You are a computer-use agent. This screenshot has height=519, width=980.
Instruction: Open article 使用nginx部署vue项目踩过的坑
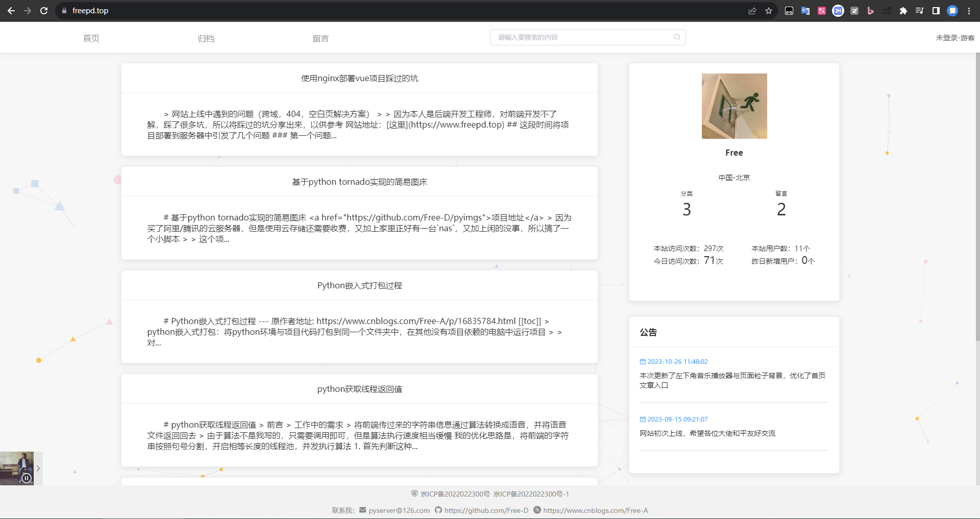(x=359, y=78)
